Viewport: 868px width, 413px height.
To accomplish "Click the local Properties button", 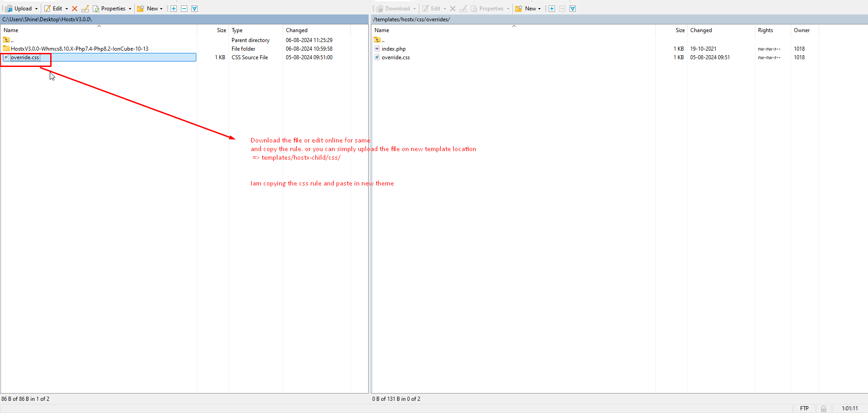I will pos(109,9).
